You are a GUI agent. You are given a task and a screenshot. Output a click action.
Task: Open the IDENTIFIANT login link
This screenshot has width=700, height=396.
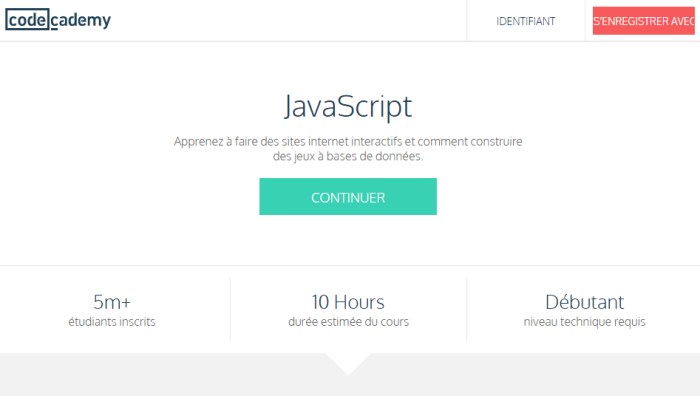(525, 21)
